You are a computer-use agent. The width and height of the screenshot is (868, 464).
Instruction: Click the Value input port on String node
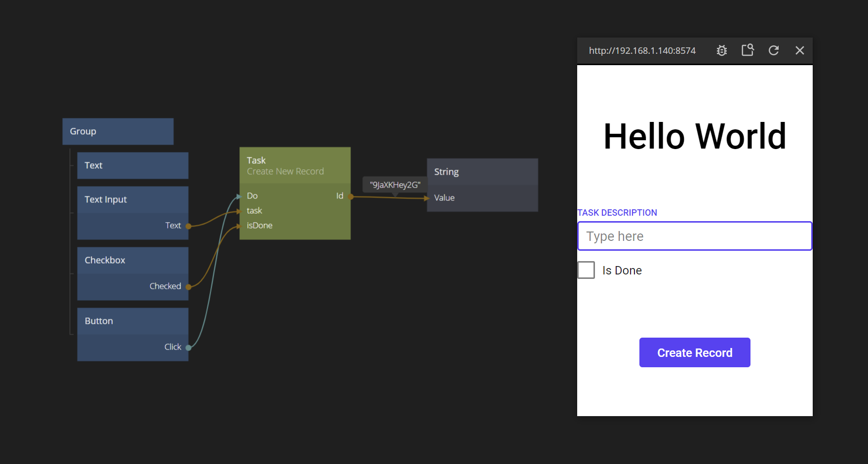click(428, 198)
